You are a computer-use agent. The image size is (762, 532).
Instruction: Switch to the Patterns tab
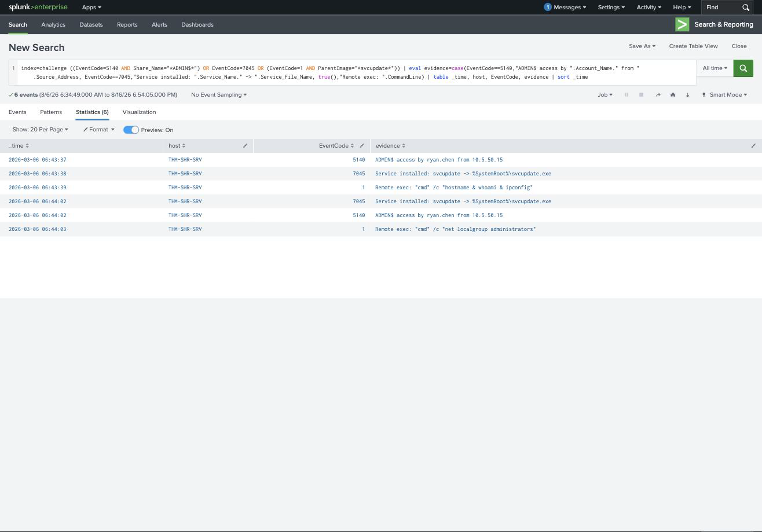click(x=51, y=112)
